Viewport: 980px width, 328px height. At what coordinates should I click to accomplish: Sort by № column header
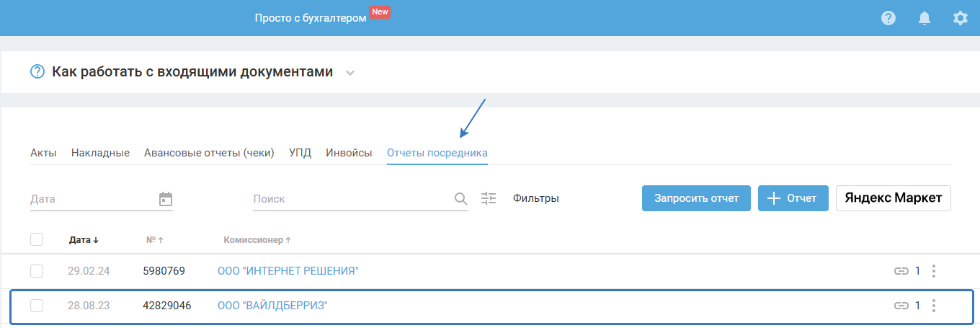click(x=155, y=239)
